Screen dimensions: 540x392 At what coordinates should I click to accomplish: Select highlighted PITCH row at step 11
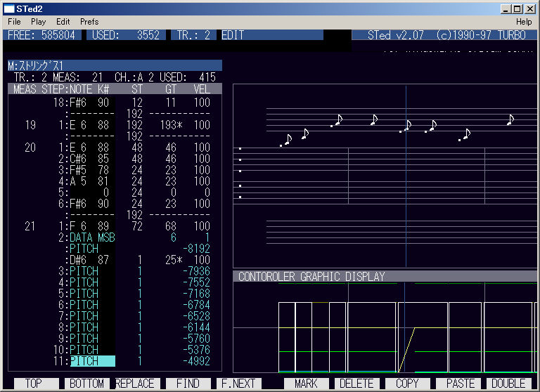92,361
